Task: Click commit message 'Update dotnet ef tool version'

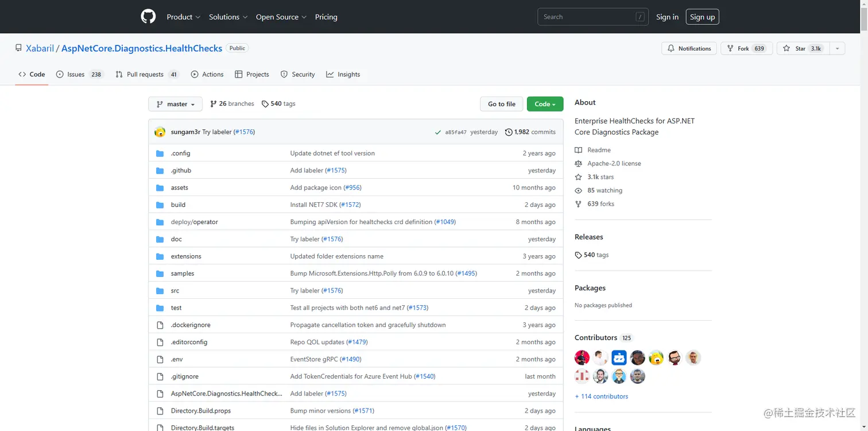Action: pyautogui.click(x=332, y=153)
